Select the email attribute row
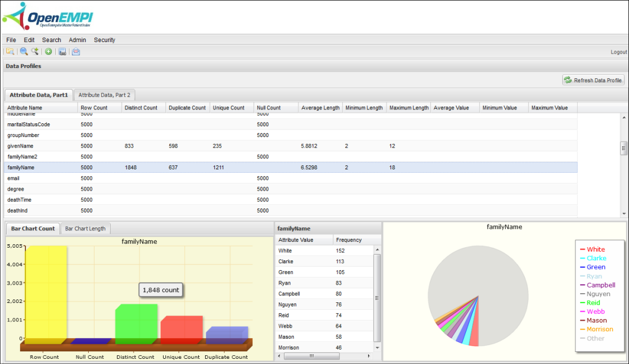The width and height of the screenshot is (629, 364). point(291,178)
